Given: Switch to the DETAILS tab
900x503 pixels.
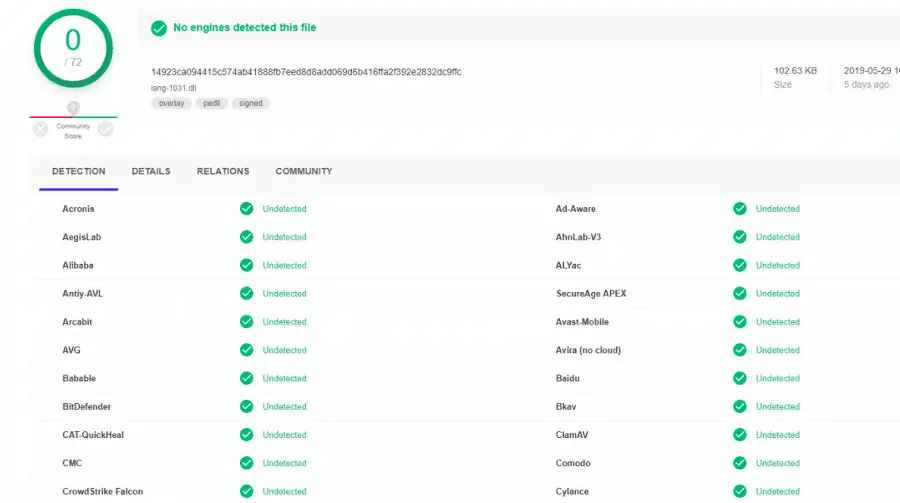Looking at the screenshot, I should 151,171.
